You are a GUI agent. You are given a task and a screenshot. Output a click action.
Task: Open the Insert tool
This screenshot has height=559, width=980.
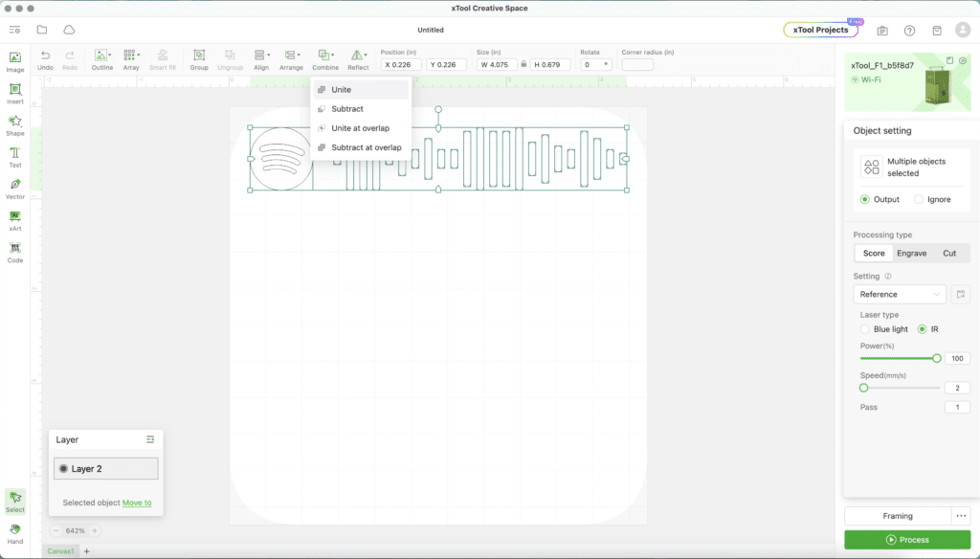15,93
